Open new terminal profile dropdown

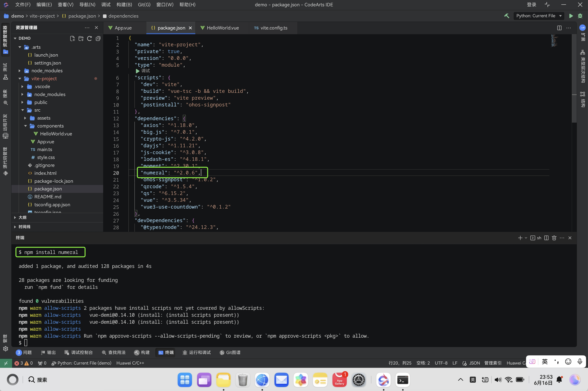point(526,238)
